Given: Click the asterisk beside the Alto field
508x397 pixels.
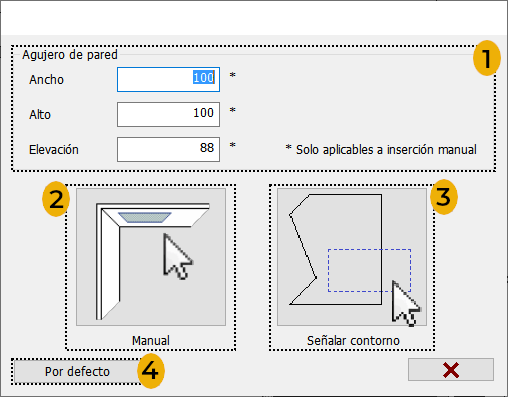Looking at the screenshot, I should click(233, 111).
